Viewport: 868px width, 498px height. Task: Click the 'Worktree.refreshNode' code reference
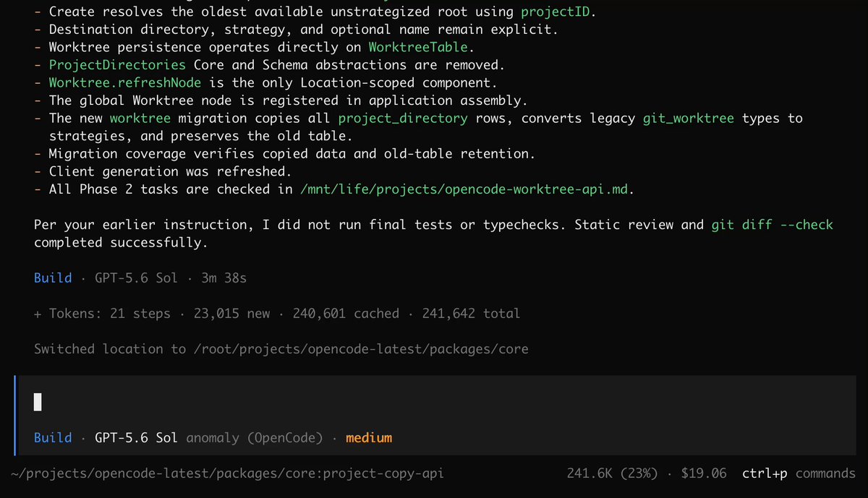[125, 83]
